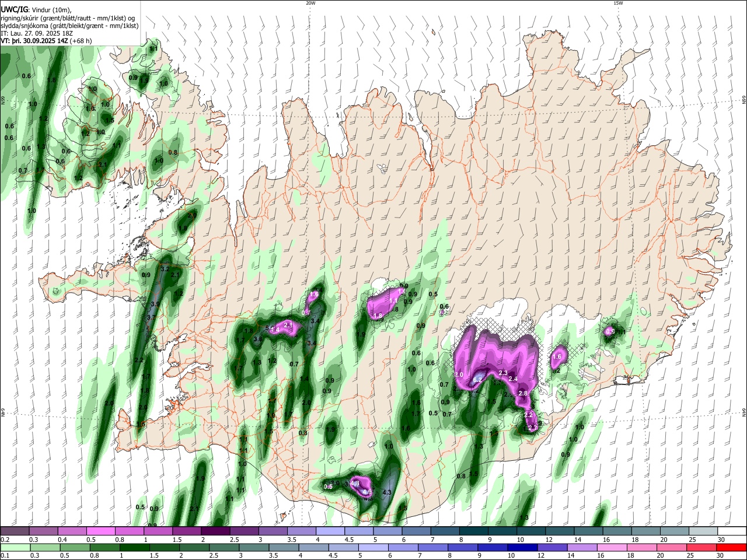
Task: Click the '3.9' precipitation value on the map
Action: 155,304
